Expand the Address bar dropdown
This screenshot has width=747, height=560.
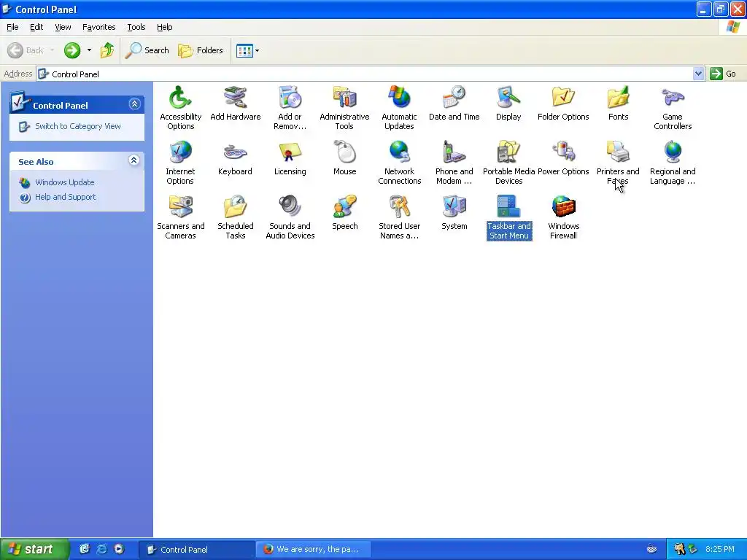(698, 74)
